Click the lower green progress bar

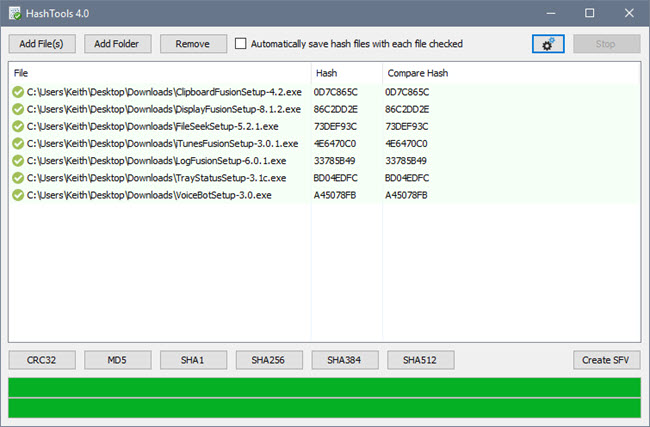[x=325, y=408]
